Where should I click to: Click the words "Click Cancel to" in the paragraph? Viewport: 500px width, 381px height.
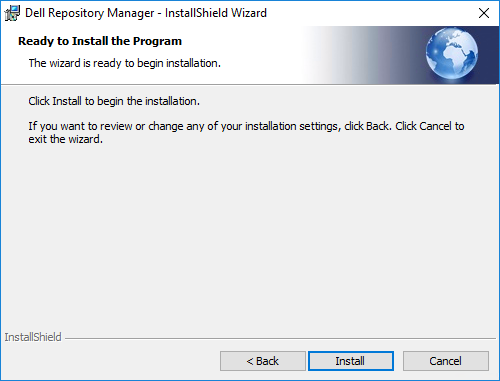pos(430,126)
